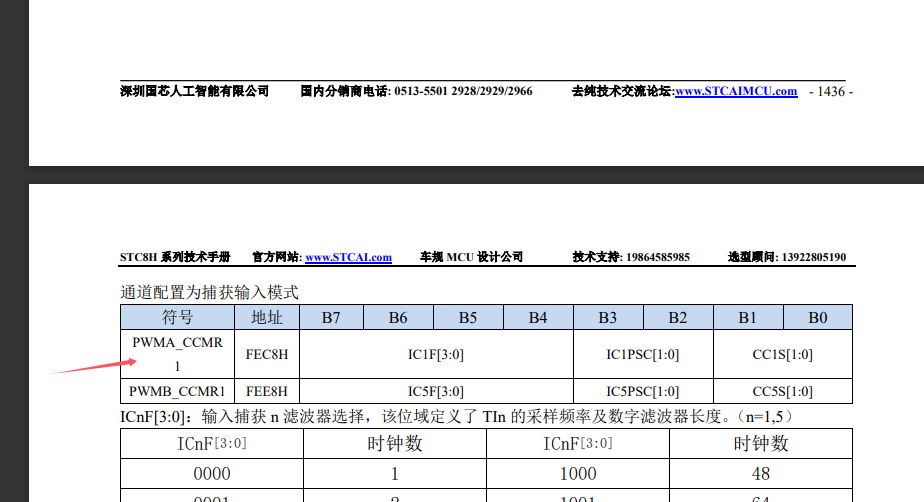The image size is (924, 502).
Task: Click the B6 column header
Action: tap(398, 318)
